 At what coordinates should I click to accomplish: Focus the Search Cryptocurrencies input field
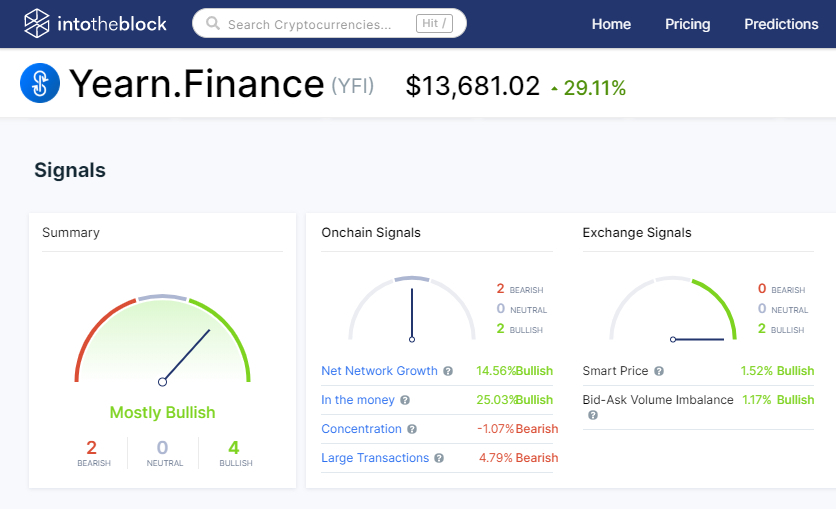click(329, 23)
